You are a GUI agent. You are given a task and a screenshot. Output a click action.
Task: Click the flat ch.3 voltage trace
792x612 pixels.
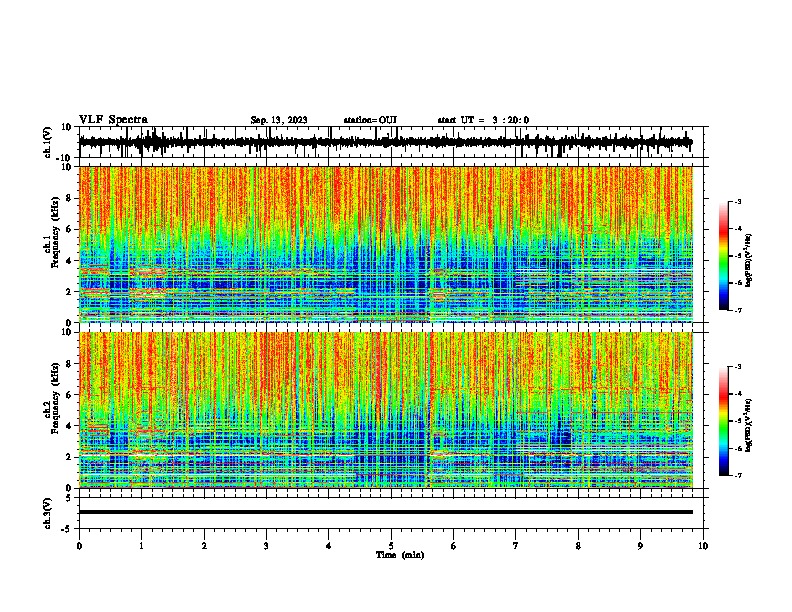pos(385,512)
